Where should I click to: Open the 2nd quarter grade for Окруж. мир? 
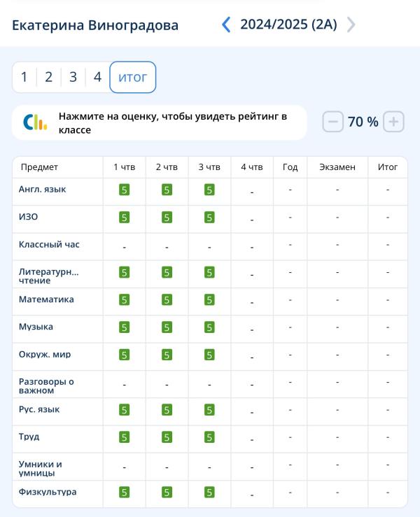167,355
